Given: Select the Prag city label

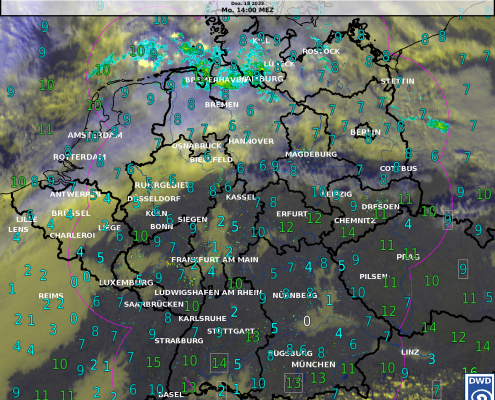Looking at the screenshot, I should pyautogui.click(x=408, y=257).
